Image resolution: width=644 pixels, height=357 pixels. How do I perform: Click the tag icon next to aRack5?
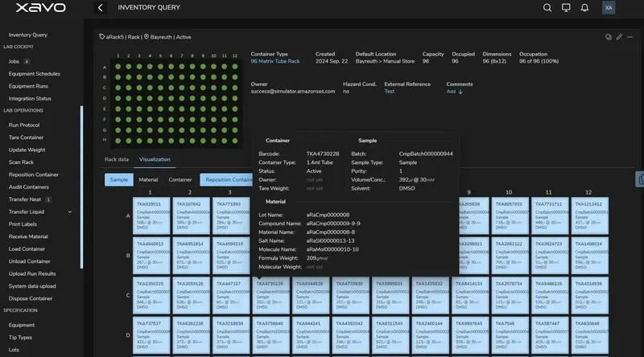[x=102, y=37]
